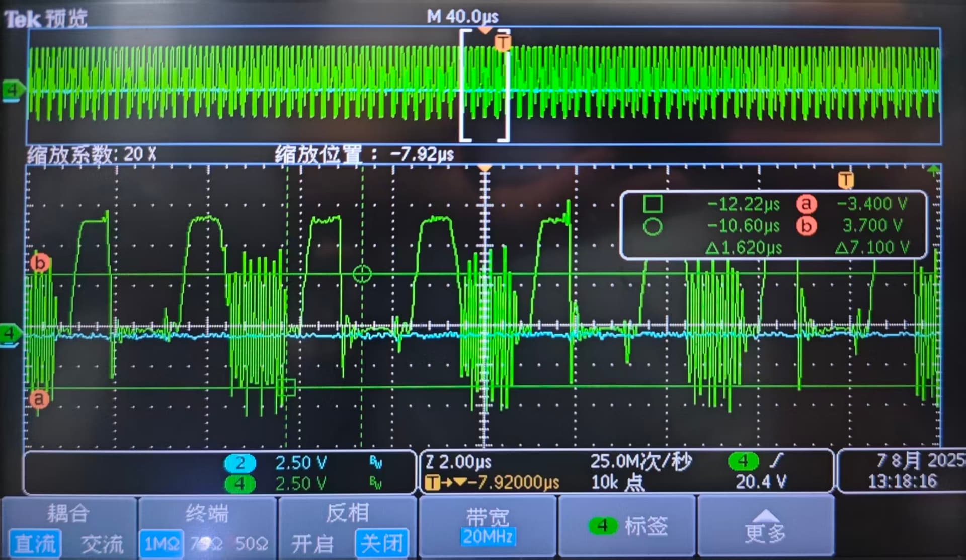Open the 带宽 20MHz bandwidth menu
This screenshot has width=966, height=560.
coord(488,527)
